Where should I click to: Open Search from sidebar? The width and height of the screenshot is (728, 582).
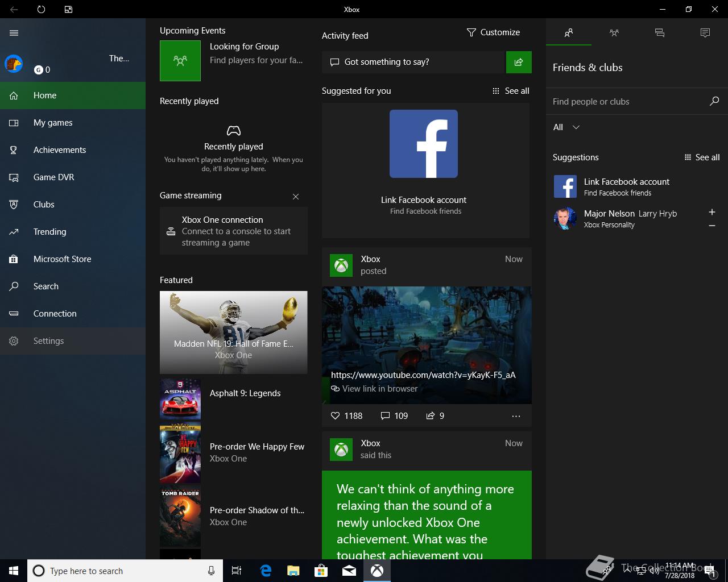73,286
